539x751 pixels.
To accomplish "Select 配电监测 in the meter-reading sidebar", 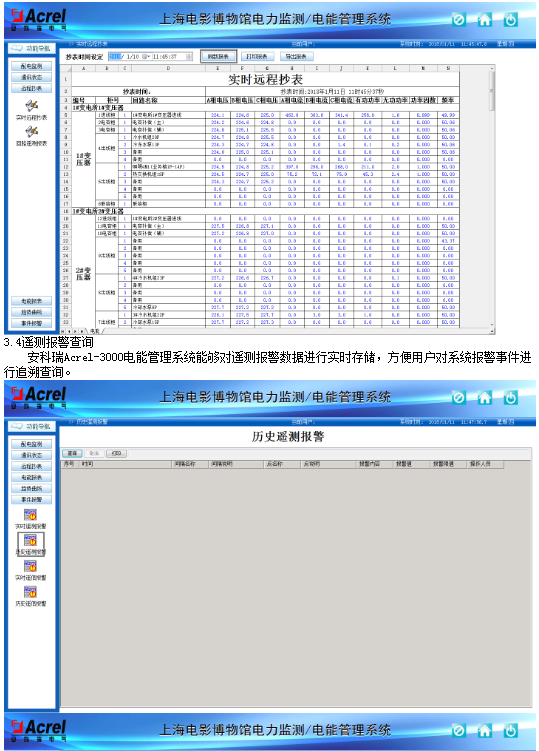I will coord(32,66).
